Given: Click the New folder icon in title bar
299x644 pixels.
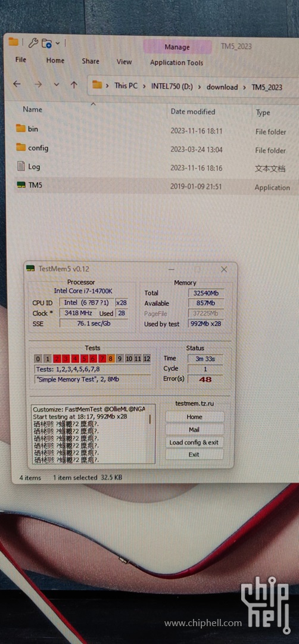Looking at the screenshot, I should 47,42.
